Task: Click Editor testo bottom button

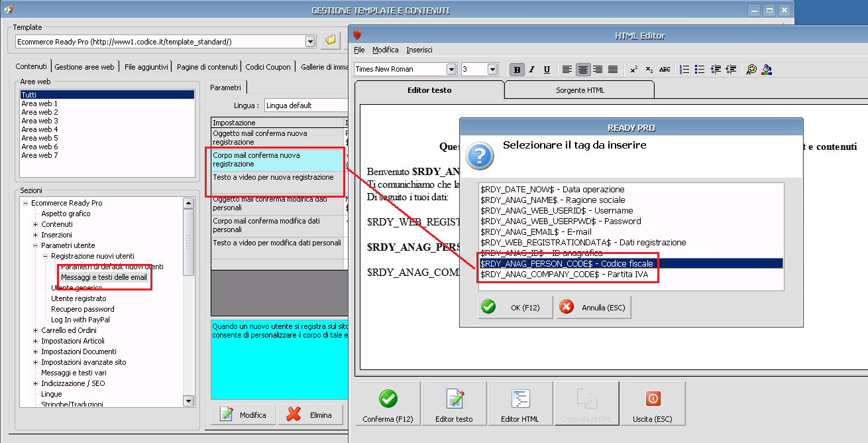Action: 454,404
